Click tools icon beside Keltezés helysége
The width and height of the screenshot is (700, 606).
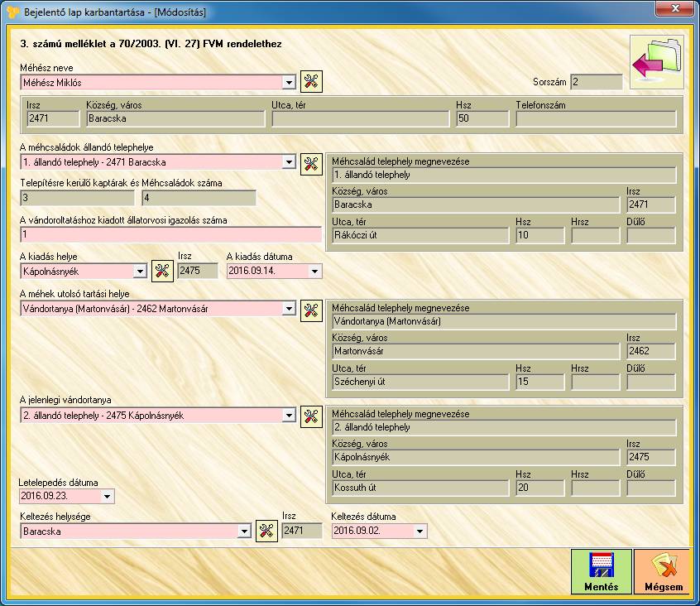(266, 531)
